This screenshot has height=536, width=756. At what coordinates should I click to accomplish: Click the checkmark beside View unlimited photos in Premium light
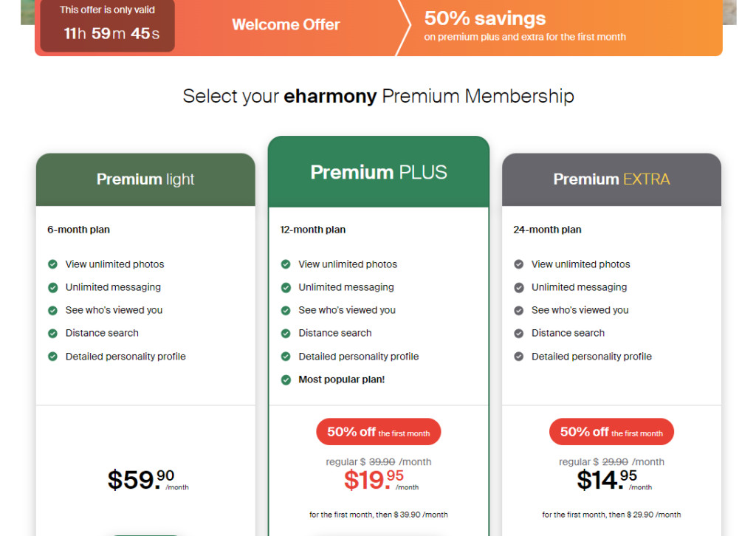[x=52, y=264]
